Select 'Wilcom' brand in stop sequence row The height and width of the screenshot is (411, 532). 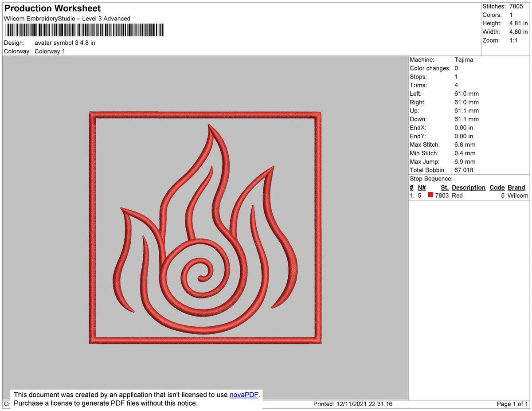pyautogui.click(x=518, y=196)
